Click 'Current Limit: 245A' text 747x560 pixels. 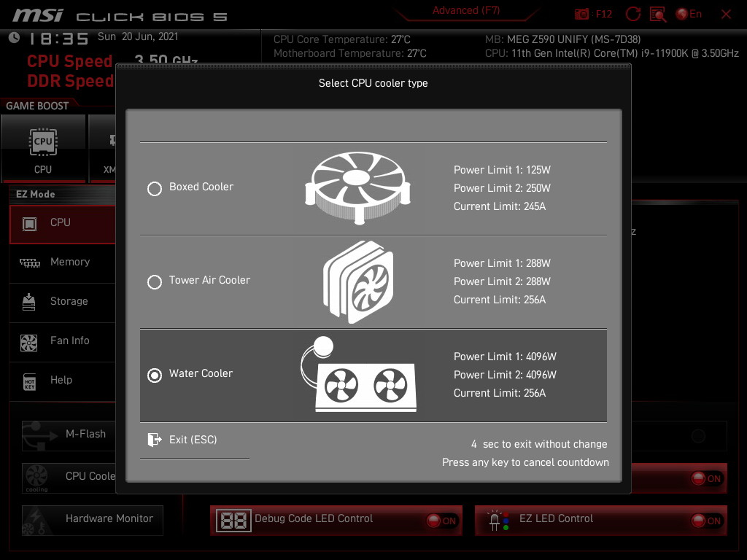pos(500,206)
